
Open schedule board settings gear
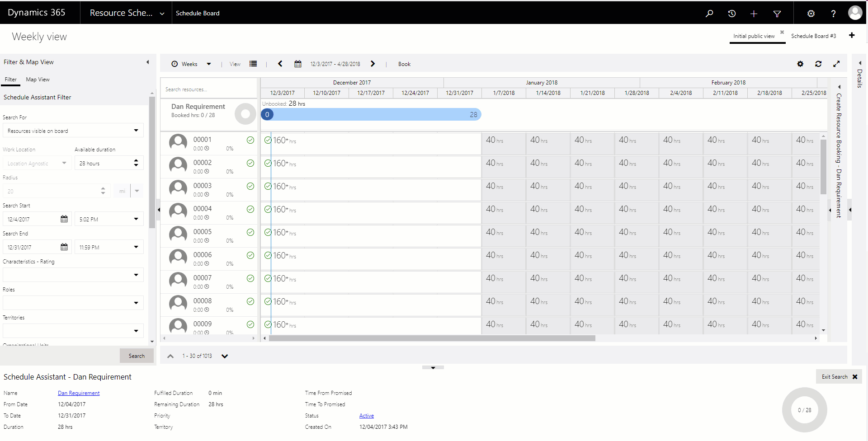click(800, 64)
